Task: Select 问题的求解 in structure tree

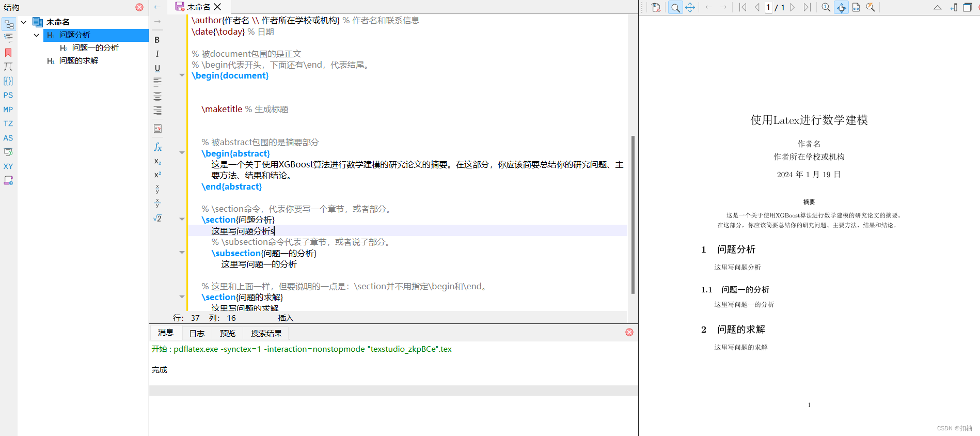Action: coord(78,61)
